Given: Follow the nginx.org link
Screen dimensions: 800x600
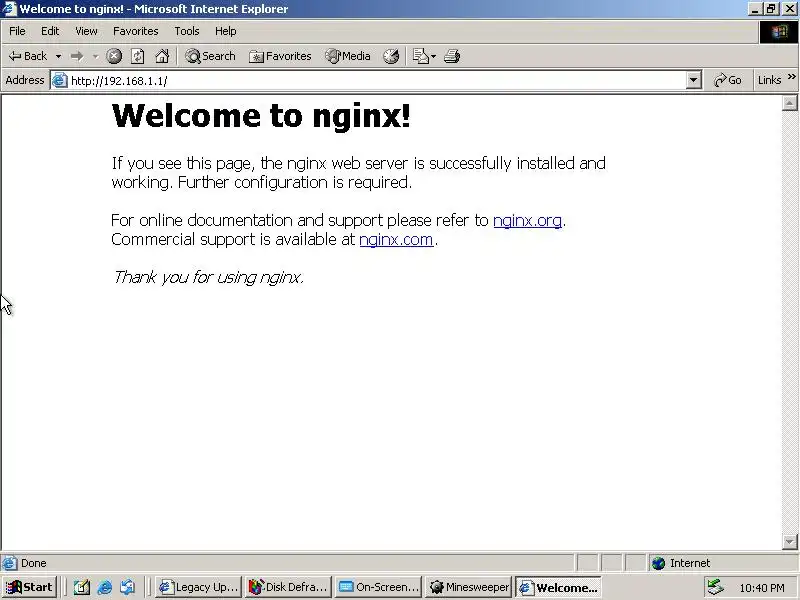Looking at the screenshot, I should pyautogui.click(x=527, y=220).
